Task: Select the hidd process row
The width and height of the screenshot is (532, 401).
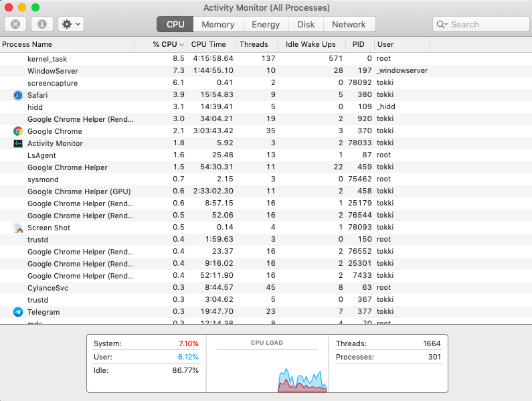Action: tap(266, 107)
